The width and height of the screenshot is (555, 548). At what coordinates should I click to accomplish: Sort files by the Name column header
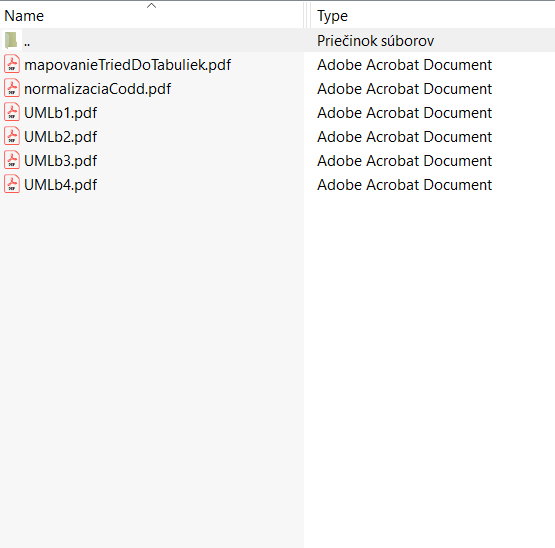pos(24,16)
